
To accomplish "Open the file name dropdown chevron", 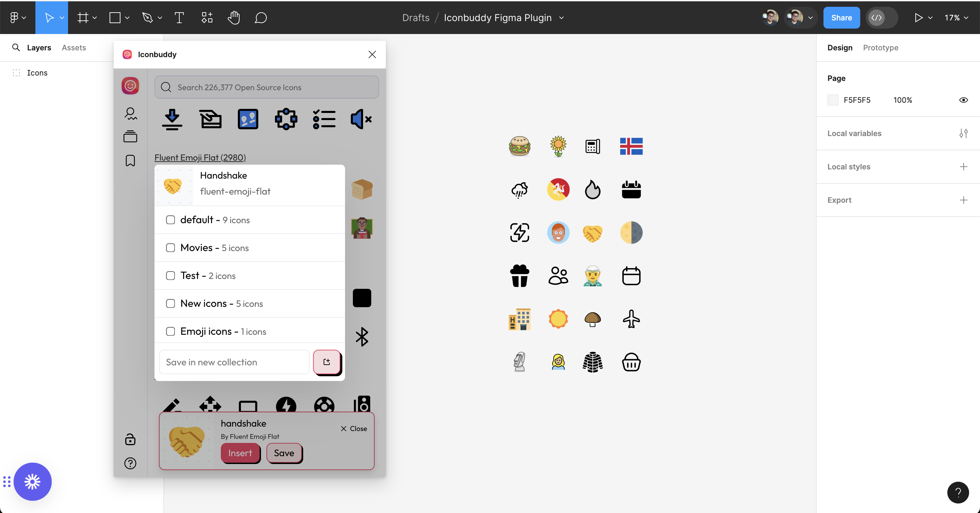I will pyautogui.click(x=561, y=18).
